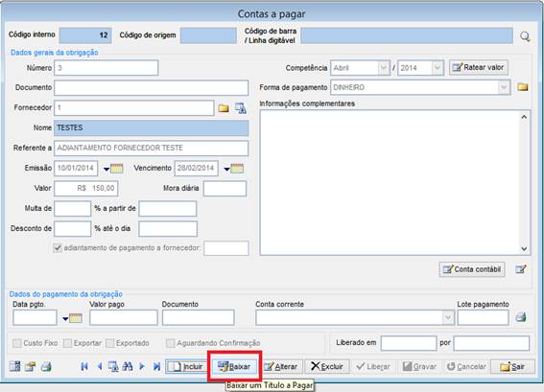Image resolution: width=544 pixels, height=392 pixels.
Task: Click the printer icon in bottom toolbar
Action: (x=46, y=366)
